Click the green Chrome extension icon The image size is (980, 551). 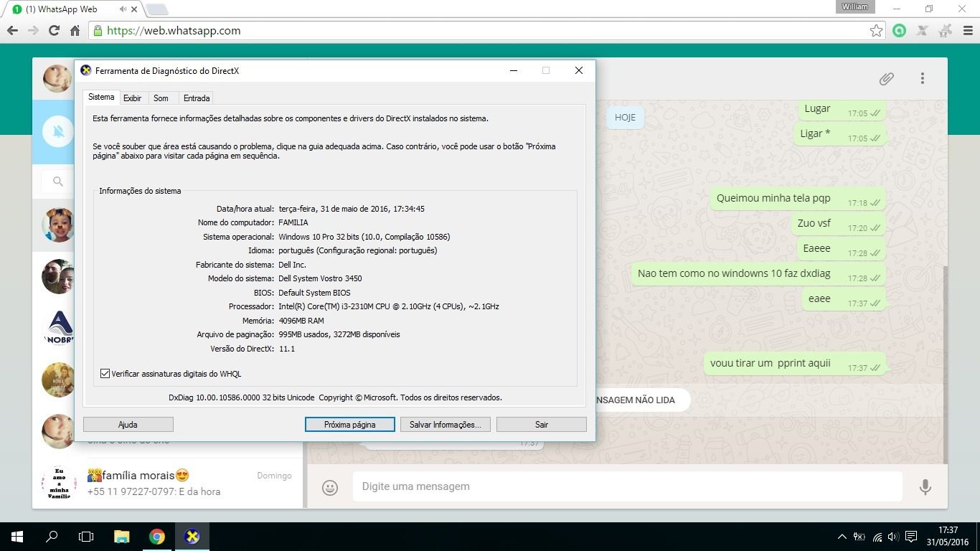point(899,31)
